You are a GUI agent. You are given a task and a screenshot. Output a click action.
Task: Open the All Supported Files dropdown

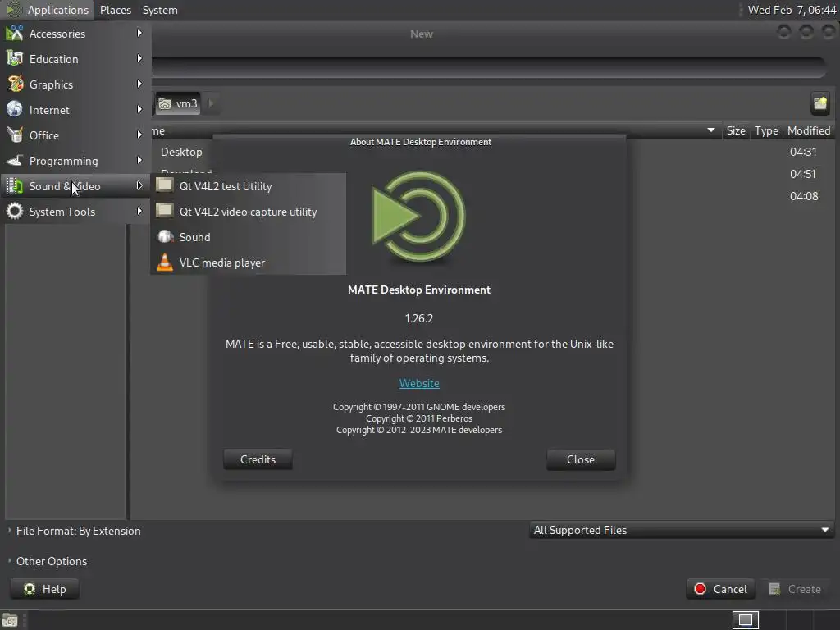point(682,530)
